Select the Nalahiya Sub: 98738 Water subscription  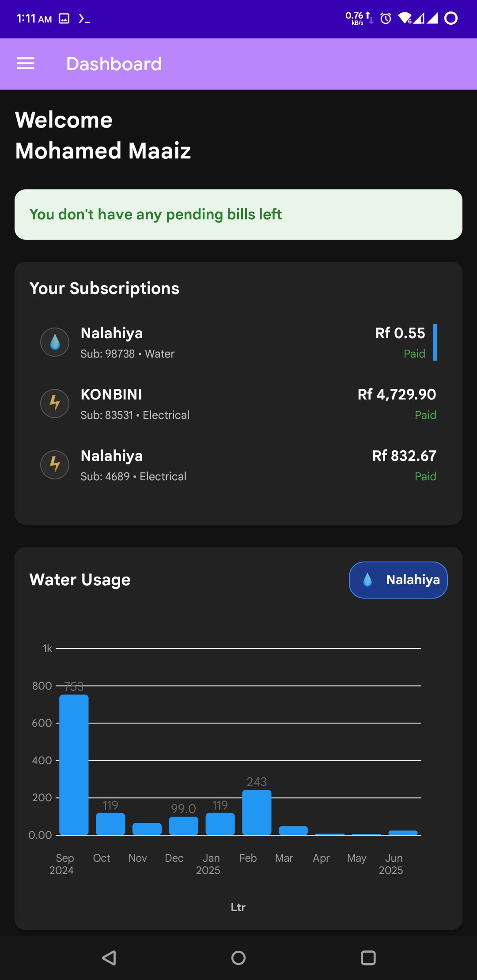pos(127,343)
